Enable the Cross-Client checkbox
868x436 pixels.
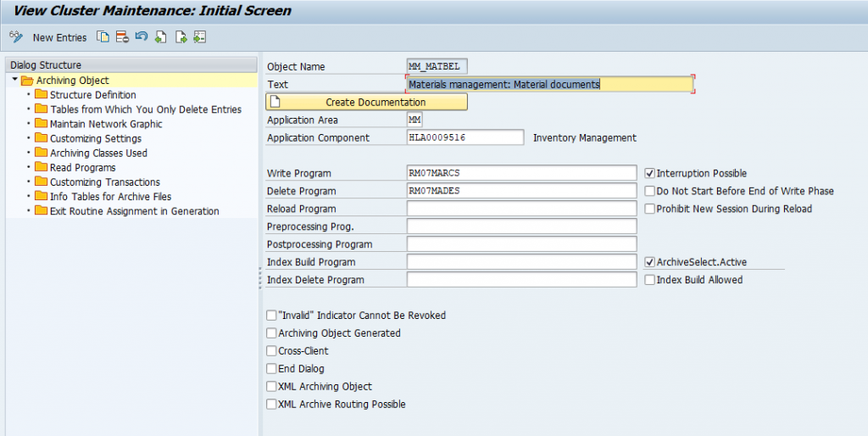point(271,350)
